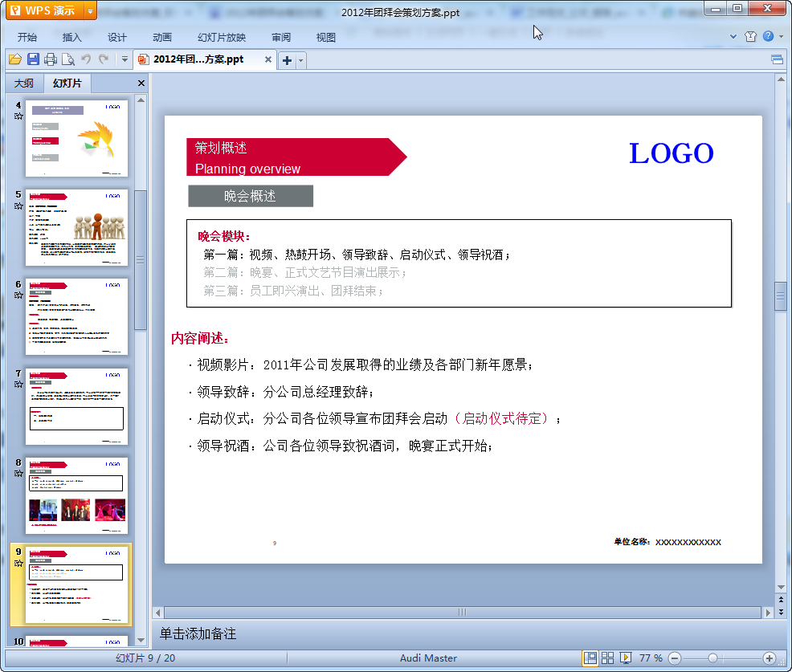Open the 幻灯片放映 ribbon tab
The image size is (792, 672).
tap(222, 38)
